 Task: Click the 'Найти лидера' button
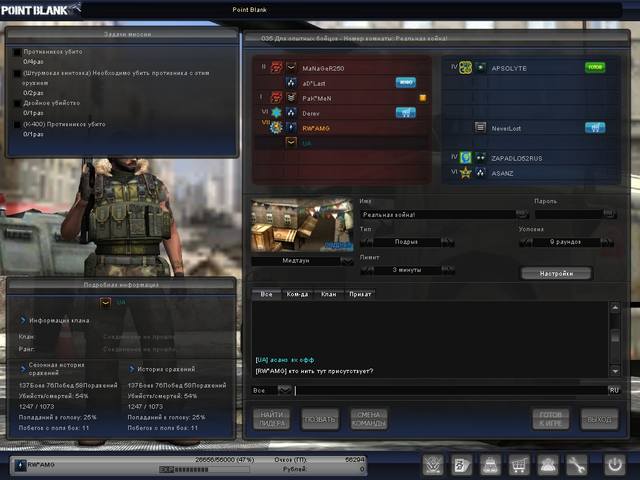tap(272, 419)
